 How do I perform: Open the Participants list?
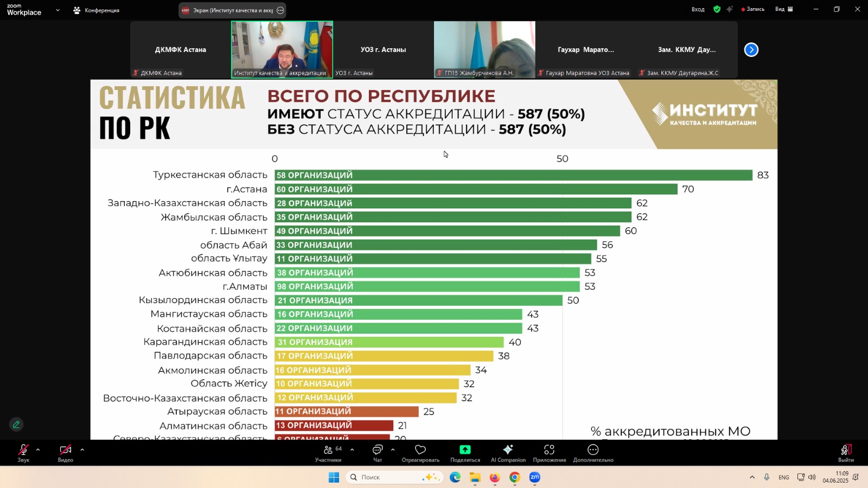point(328,453)
